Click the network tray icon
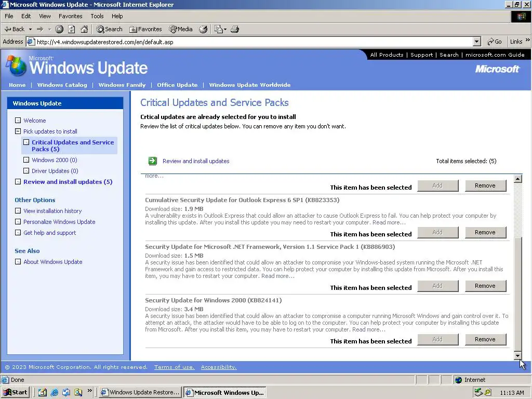Image resolution: width=532 pixels, height=399 pixels. coord(478,392)
